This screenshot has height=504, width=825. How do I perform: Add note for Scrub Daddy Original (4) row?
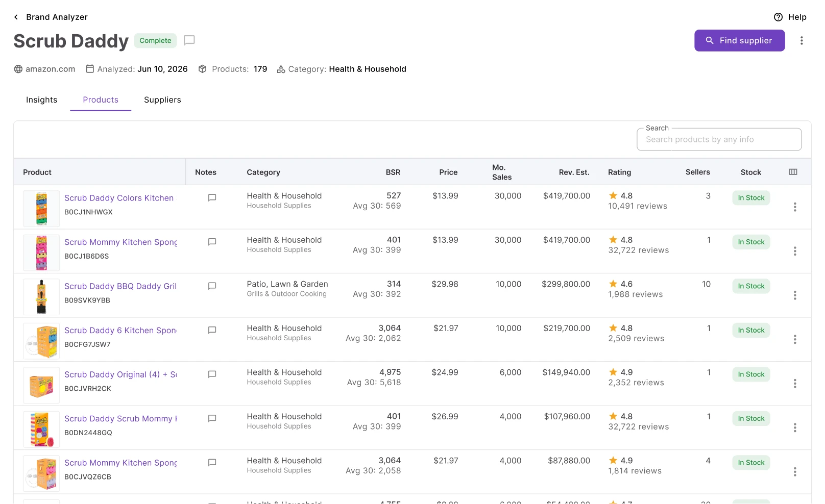click(212, 374)
